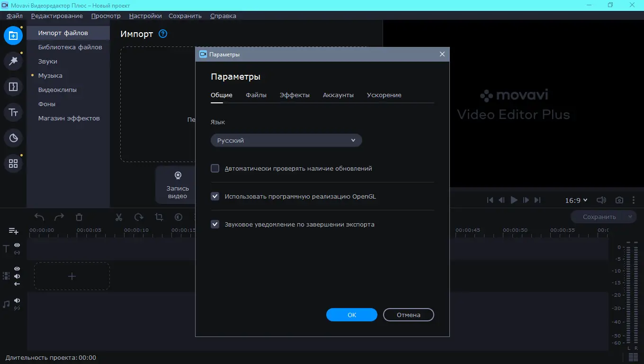Viewport: 644px width, 364px height.
Task: Open the Файл menu
Action: click(x=15, y=16)
